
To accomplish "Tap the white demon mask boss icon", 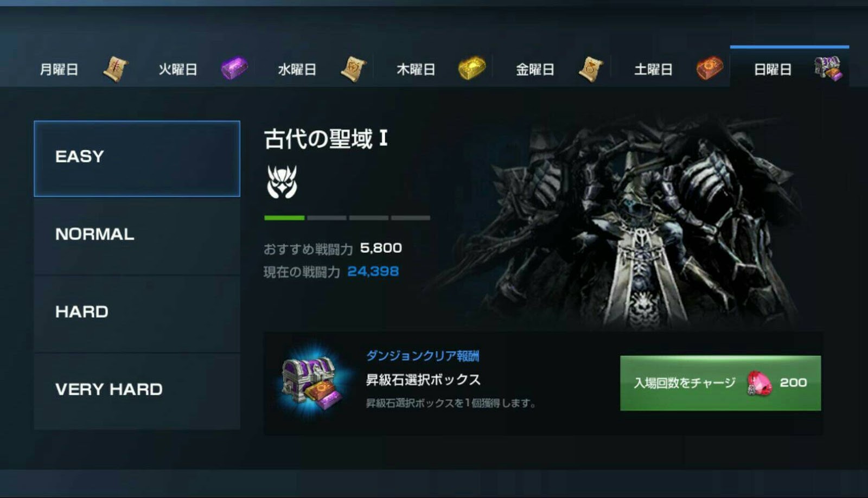I will tap(282, 182).
